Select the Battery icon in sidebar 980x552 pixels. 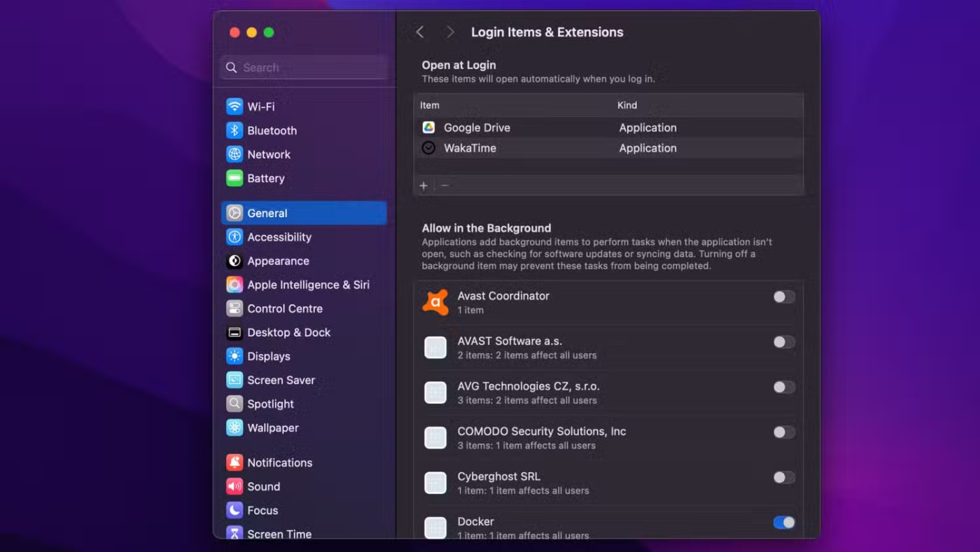click(x=234, y=178)
